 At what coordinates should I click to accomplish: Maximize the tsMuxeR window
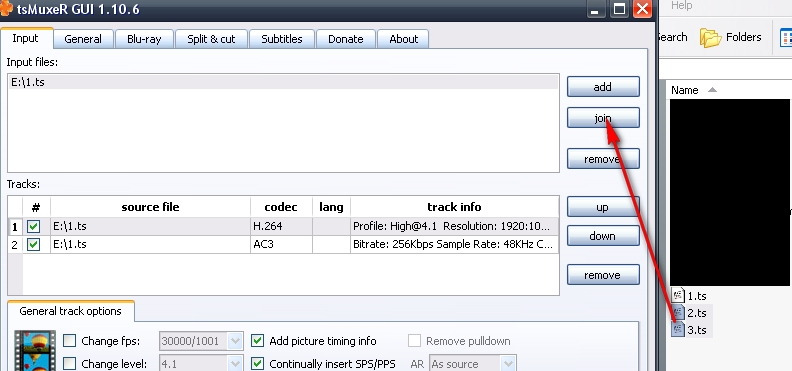point(619,9)
